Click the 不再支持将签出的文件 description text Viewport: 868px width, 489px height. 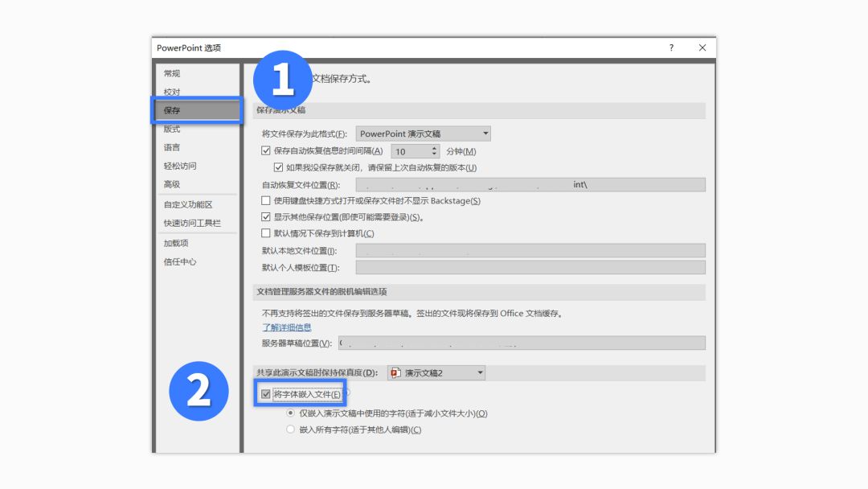click(413, 313)
